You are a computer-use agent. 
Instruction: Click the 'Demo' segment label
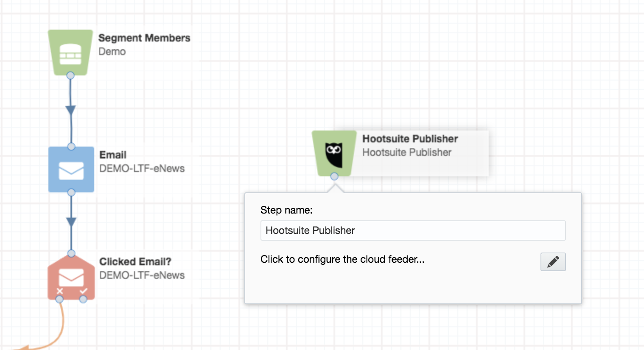coord(112,52)
